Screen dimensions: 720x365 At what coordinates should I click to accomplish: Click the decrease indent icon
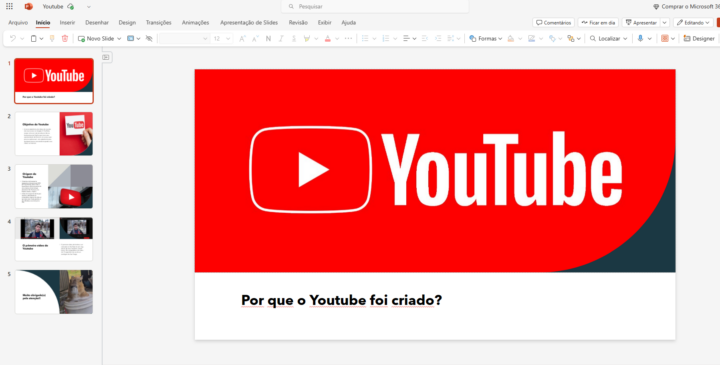tap(425, 39)
